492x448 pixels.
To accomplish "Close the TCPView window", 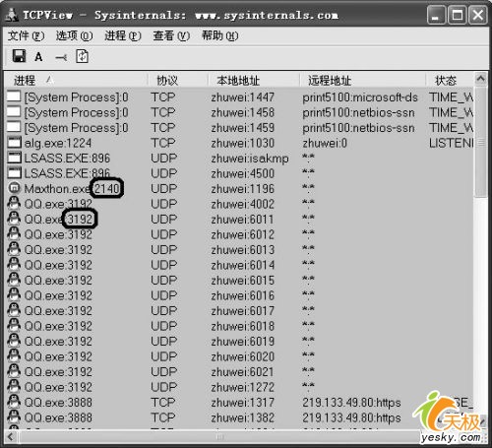I will click(478, 15).
